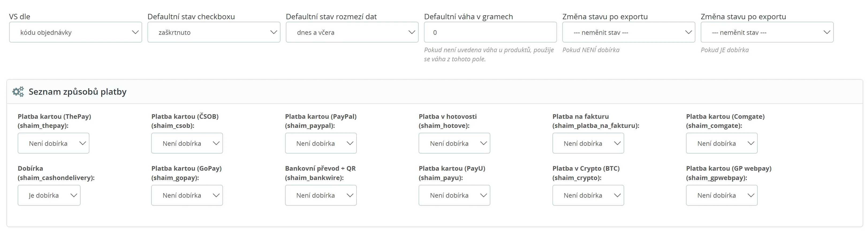The image size is (868, 237).
Task: Open the Bankovní převod + QR dropdown
Action: click(321, 195)
